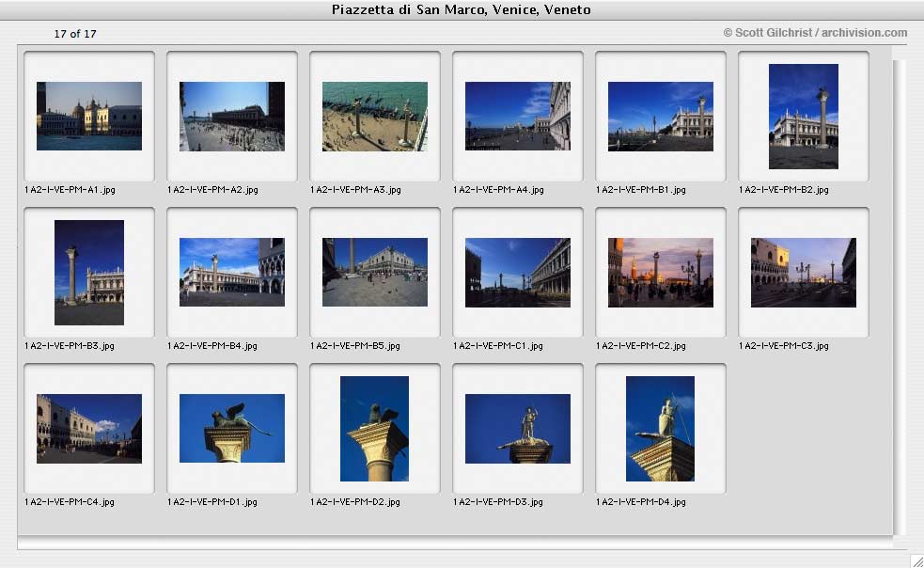Click filename label 1A2-I-VE-PM-D3.jpg

click(498, 502)
